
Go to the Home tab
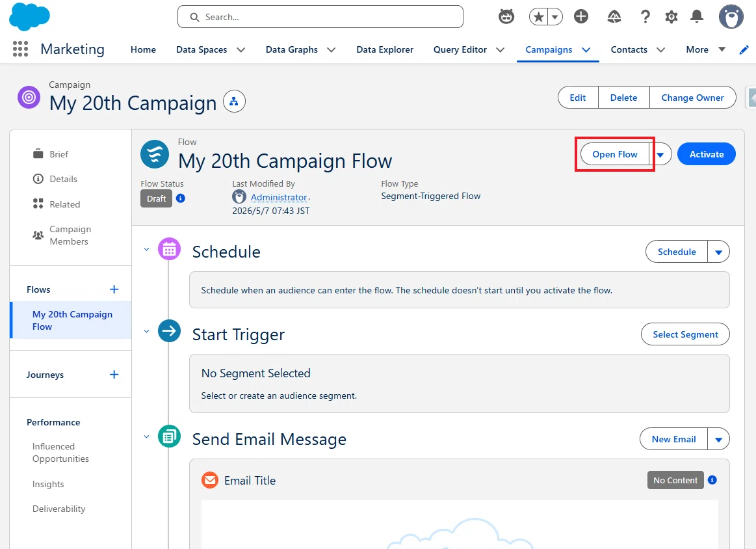click(x=143, y=49)
